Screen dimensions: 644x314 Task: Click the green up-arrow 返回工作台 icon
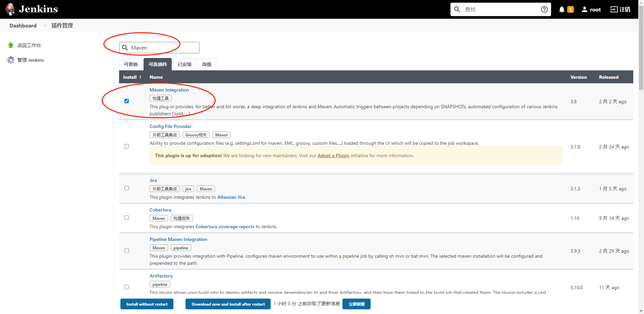[x=11, y=45]
